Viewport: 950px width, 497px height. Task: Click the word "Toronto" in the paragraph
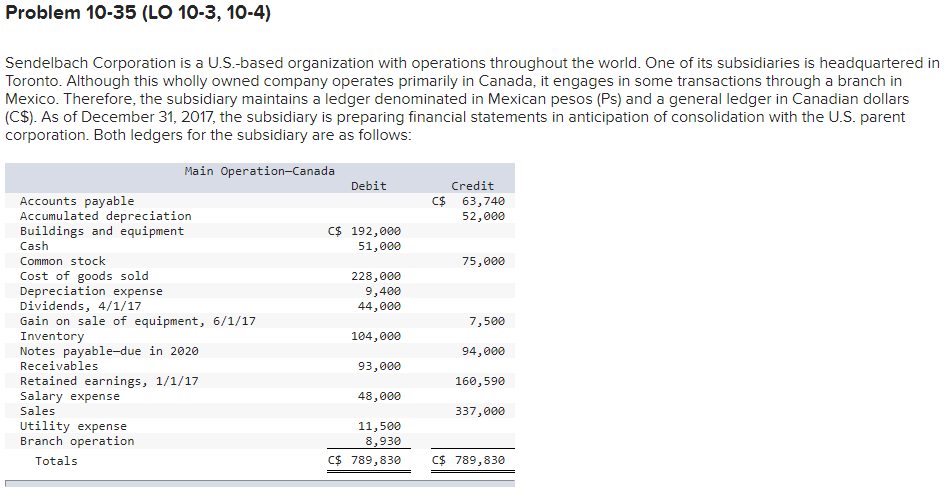click(34, 81)
